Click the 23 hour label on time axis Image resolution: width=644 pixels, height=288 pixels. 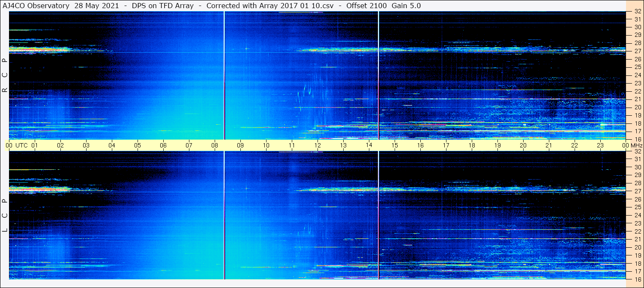pos(600,145)
